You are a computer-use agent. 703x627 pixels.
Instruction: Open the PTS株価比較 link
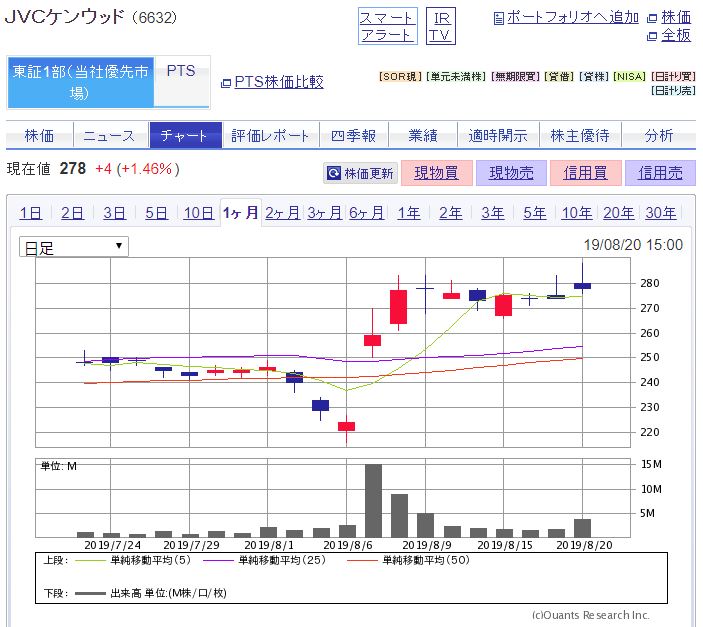pyautogui.click(x=279, y=82)
